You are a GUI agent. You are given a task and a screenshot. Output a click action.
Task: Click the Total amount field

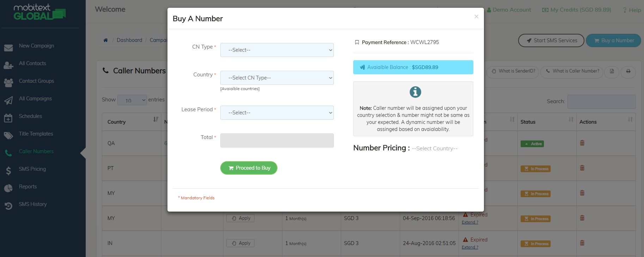[277, 140]
